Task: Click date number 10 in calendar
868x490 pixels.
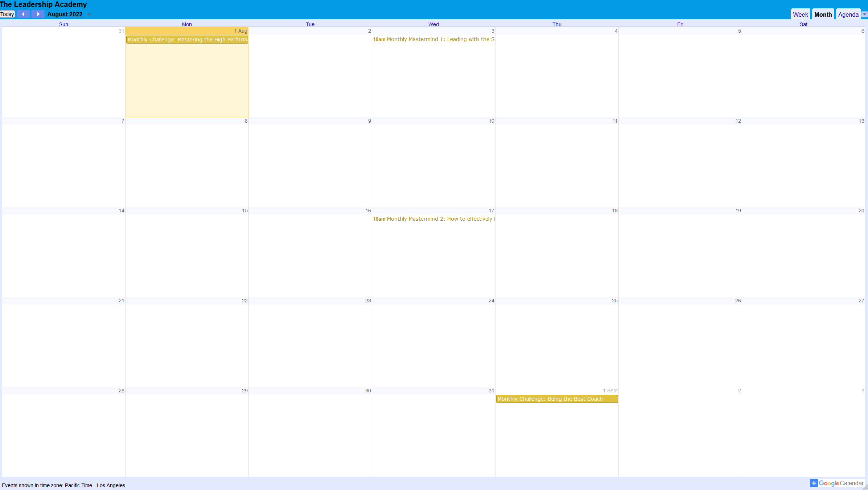Action: click(491, 121)
